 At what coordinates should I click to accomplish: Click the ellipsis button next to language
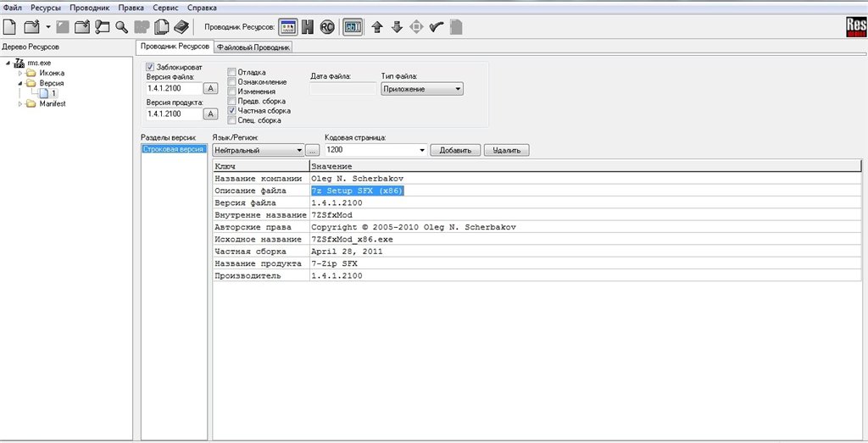[313, 150]
